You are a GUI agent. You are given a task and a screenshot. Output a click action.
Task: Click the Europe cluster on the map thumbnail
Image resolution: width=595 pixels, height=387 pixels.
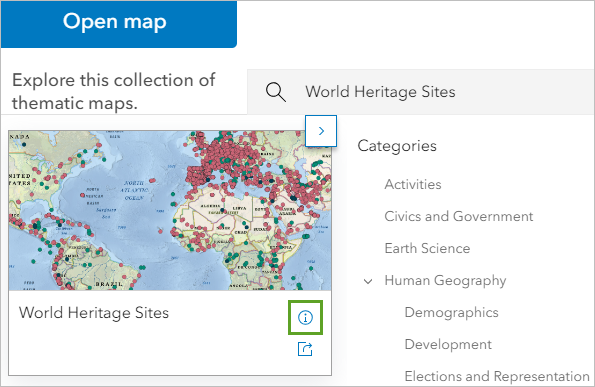pos(228,159)
